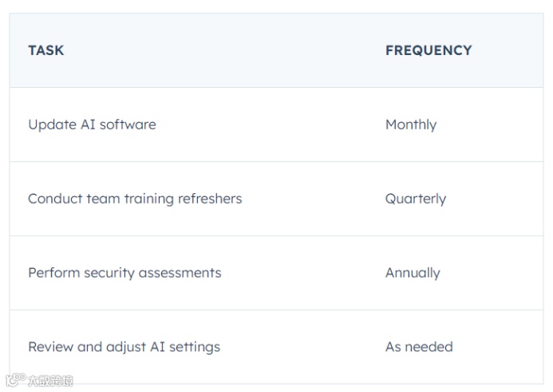
Task: Click the watermark logo icon in the corner
Action: [x=15, y=381]
